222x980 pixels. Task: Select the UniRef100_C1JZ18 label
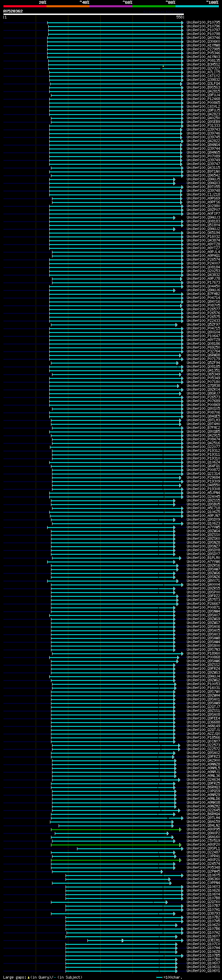pyautogui.click(x=203, y=194)
